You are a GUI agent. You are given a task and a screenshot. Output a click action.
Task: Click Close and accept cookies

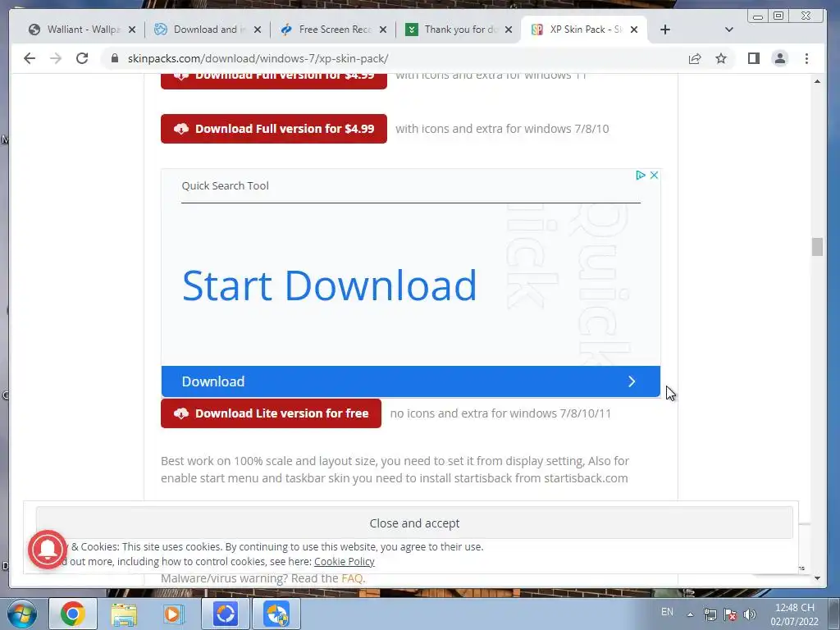tap(414, 523)
